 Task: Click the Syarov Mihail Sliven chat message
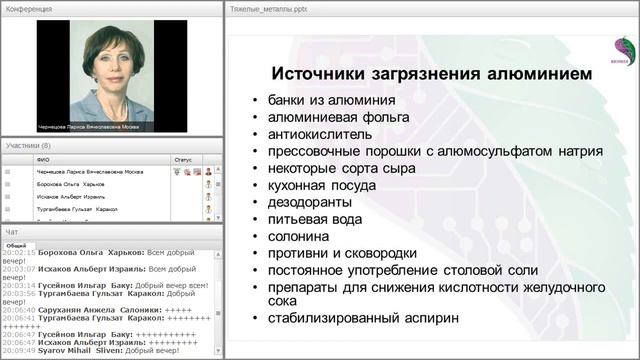(91, 351)
